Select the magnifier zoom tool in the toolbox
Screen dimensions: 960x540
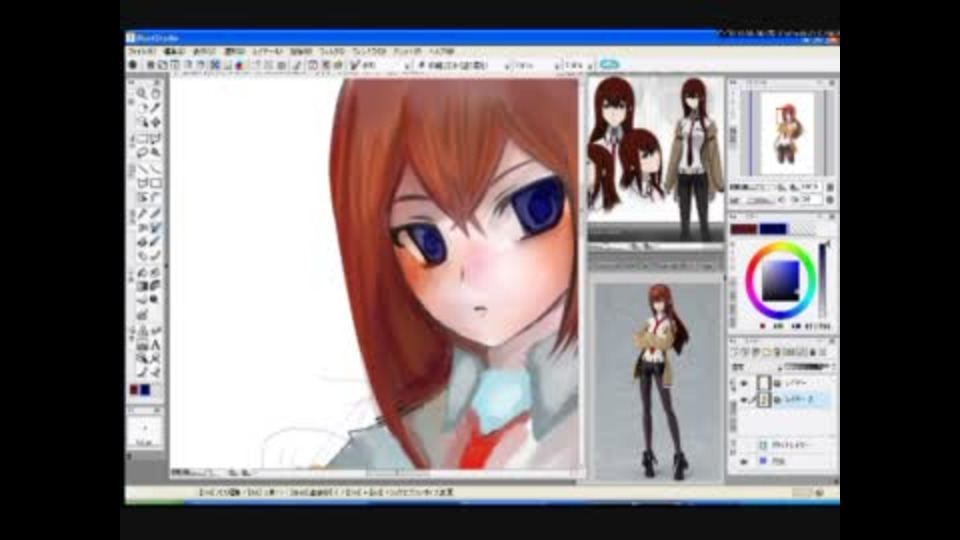(x=142, y=94)
